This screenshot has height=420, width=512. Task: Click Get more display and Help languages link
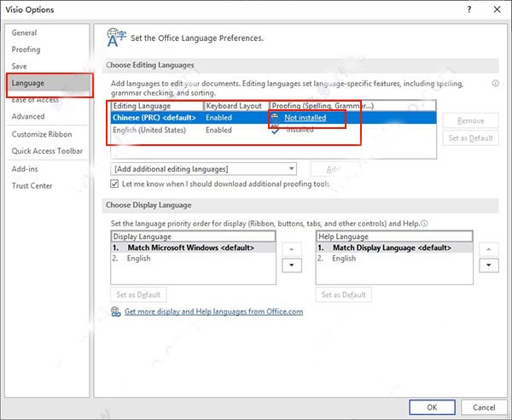tap(213, 312)
